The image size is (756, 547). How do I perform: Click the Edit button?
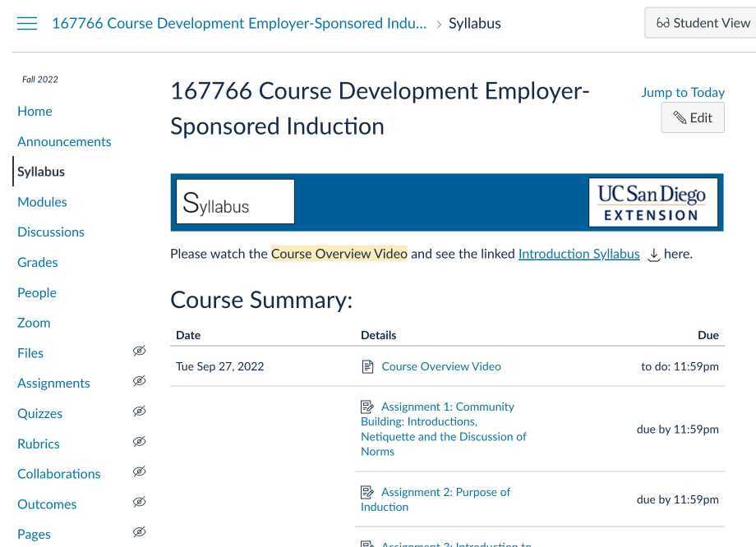click(x=693, y=117)
